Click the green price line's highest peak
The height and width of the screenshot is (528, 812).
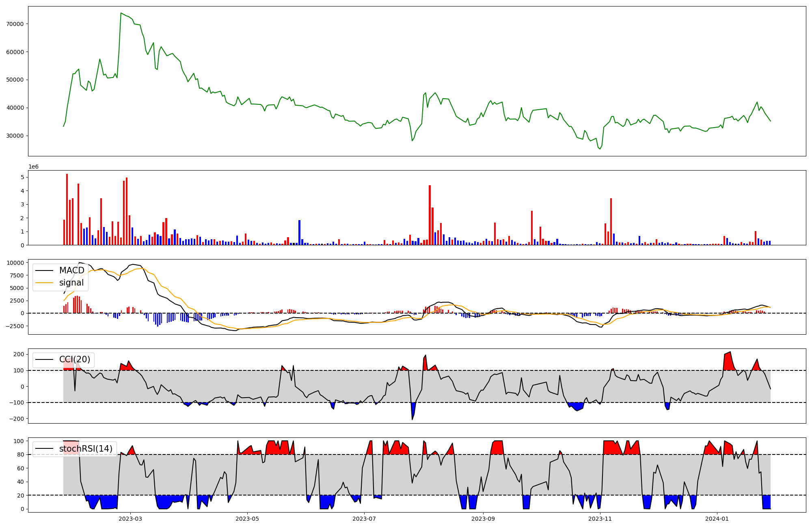tap(121, 13)
